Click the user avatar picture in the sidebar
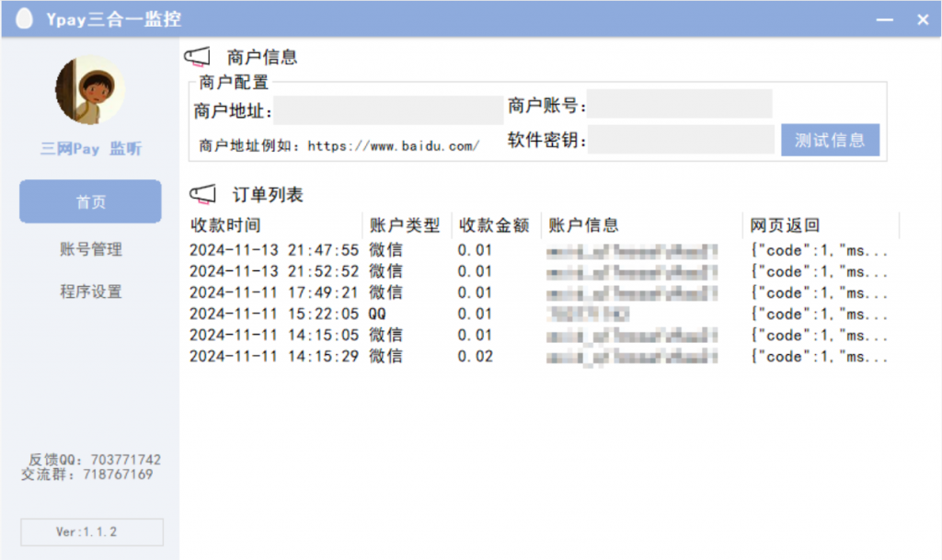 pyautogui.click(x=90, y=89)
